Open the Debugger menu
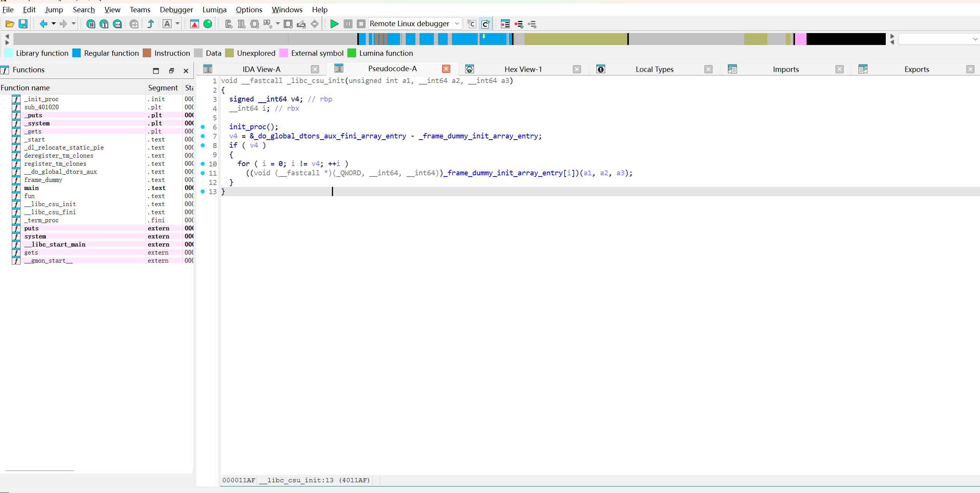This screenshot has height=493, width=980. tap(176, 10)
